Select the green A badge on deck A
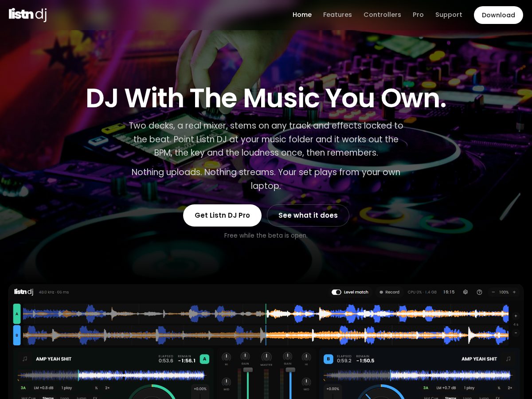The image size is (532, 399). [204, 359]
